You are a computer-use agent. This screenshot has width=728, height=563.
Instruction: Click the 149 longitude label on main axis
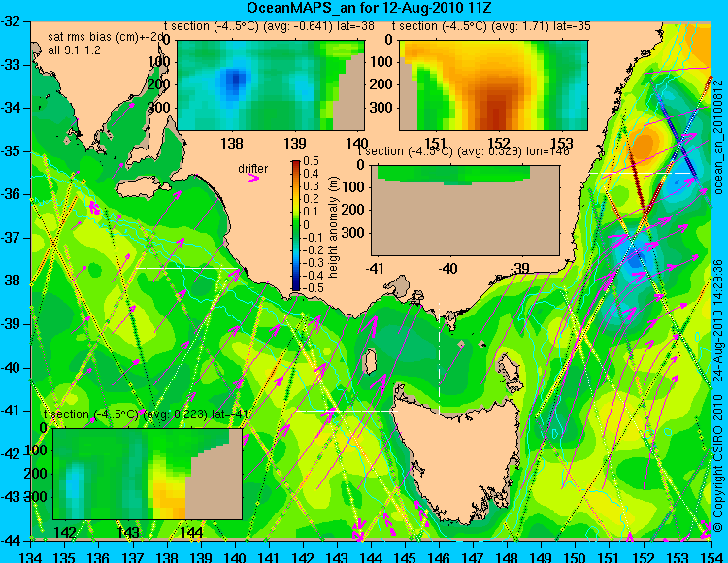pyautogui.click(x=542, y=556)
